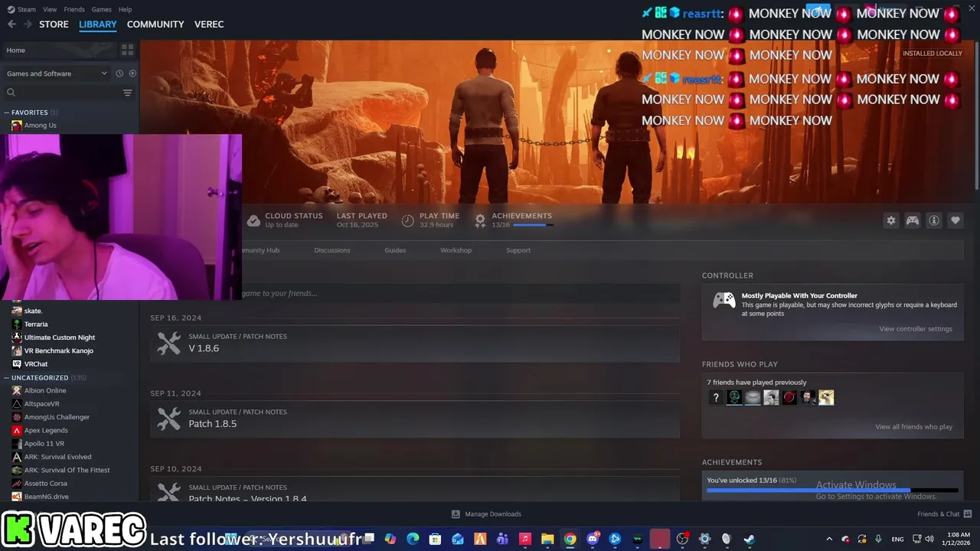Open the VEREC profile tab
Viewport: 980px width, 551px height.
click(209, 24)
